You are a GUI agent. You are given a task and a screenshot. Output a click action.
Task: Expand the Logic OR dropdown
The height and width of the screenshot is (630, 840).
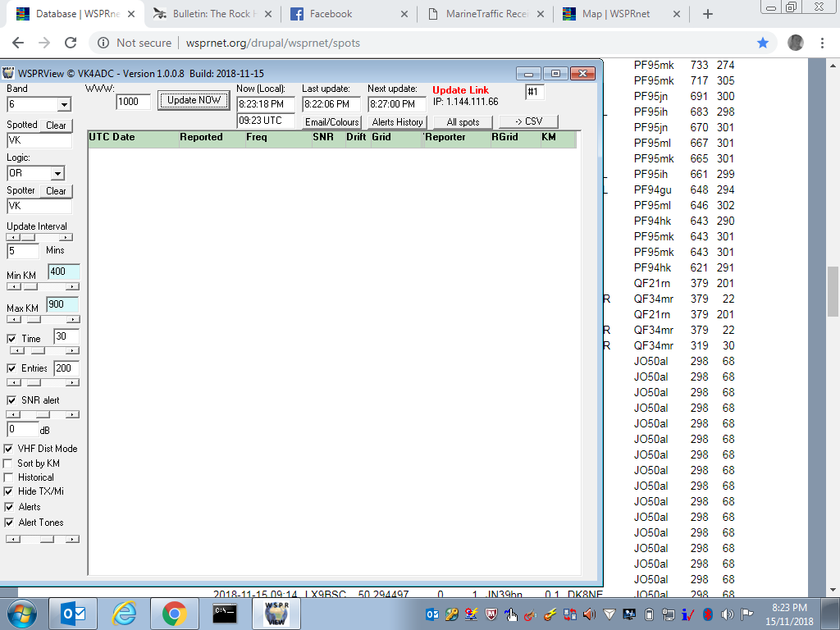point(57,173)
